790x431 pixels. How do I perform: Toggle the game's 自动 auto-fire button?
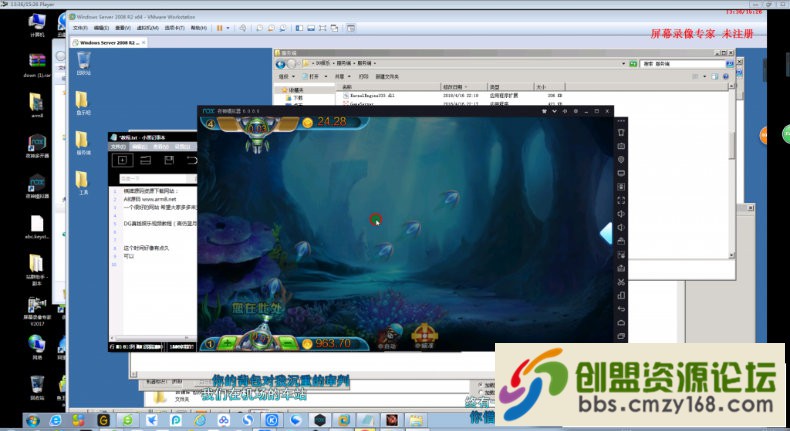(389, 337)
